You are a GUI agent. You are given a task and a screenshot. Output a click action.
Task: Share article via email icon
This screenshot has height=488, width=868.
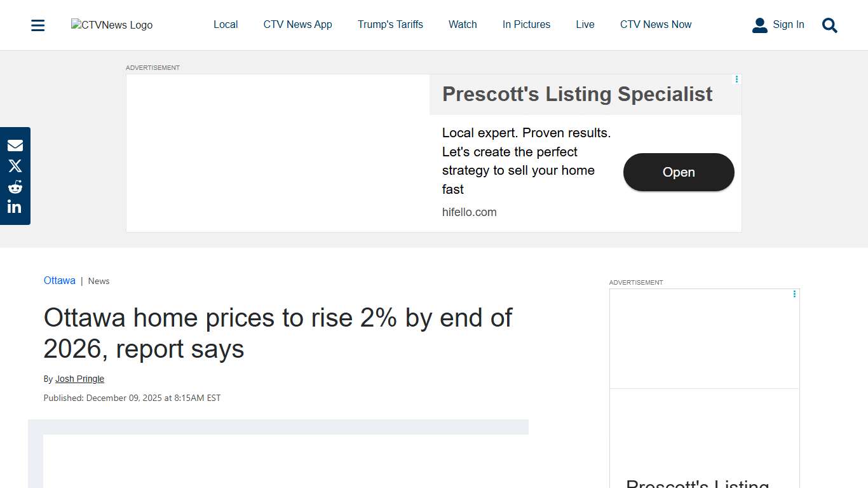(15, 146)
